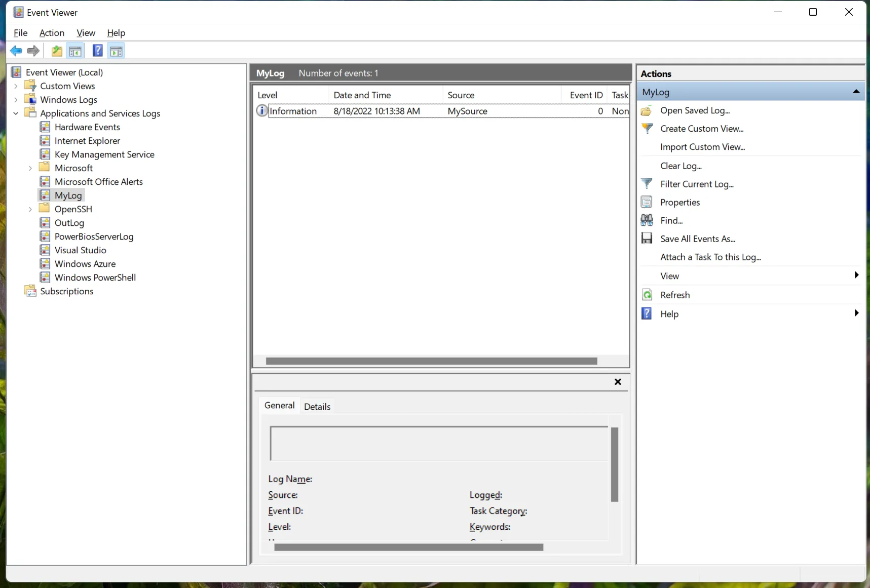870x588 pixels.
Task: Select OpenSSH folder in tree
Action: coord(73,209)
